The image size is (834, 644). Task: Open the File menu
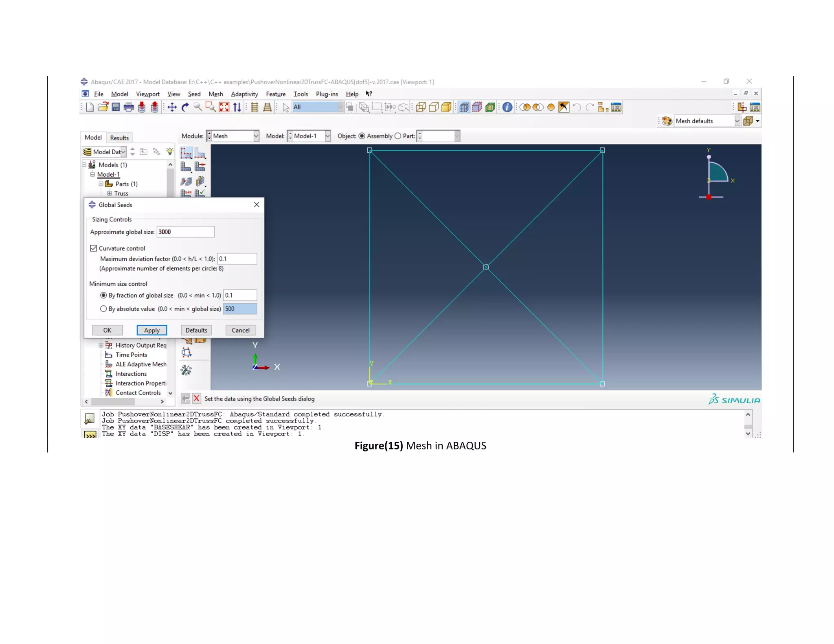point(99,94)
